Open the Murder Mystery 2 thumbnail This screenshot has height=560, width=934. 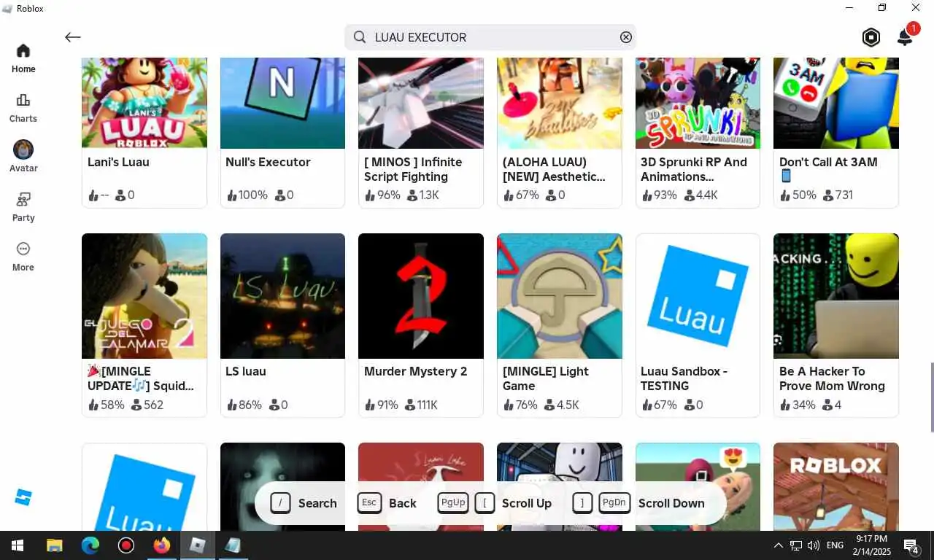[421, 296]
